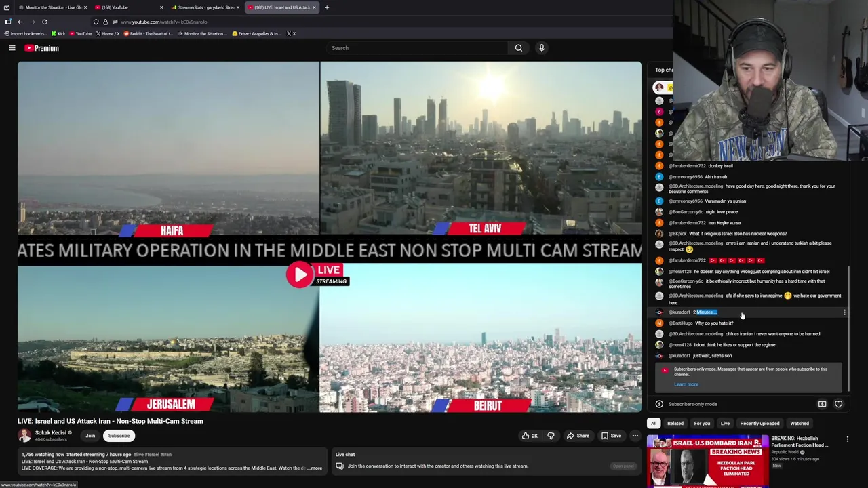868x488 pixels.
Task: Go back with browser back arrow
Action: (x=20, y=22)
